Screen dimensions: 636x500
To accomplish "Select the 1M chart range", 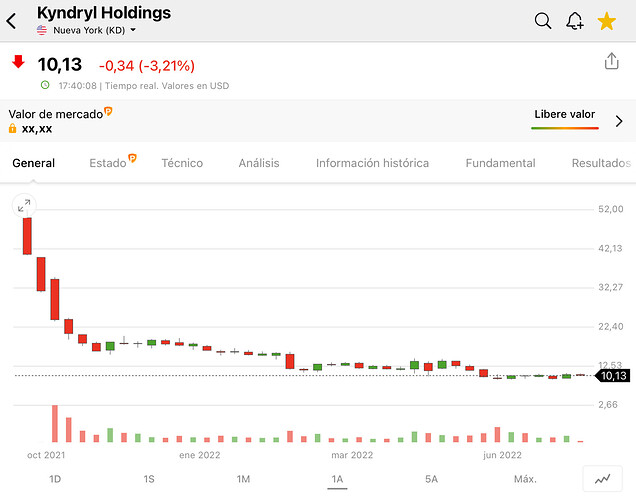I will [x=243, y=479].
